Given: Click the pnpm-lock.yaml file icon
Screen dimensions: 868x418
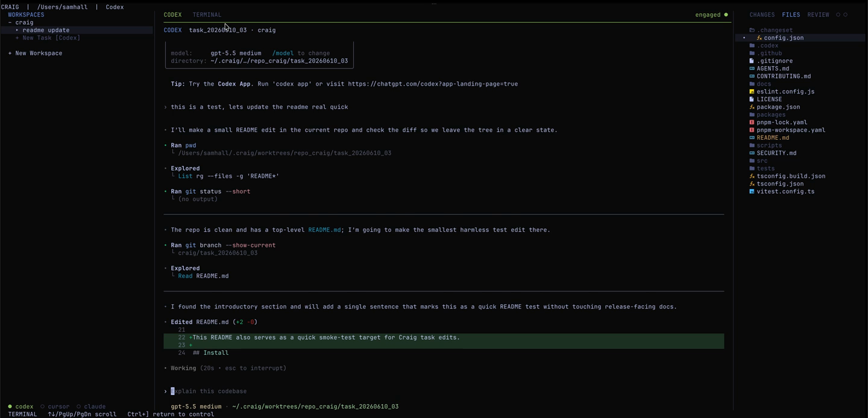Looking at the screenshot, I should (752, 122).
